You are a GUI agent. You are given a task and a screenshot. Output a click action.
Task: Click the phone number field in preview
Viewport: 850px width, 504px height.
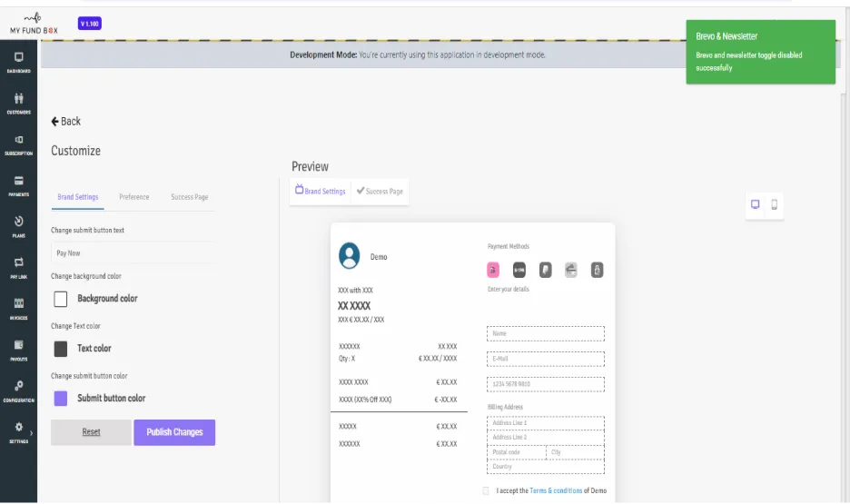pyautogui.click(x=546, y=384)
